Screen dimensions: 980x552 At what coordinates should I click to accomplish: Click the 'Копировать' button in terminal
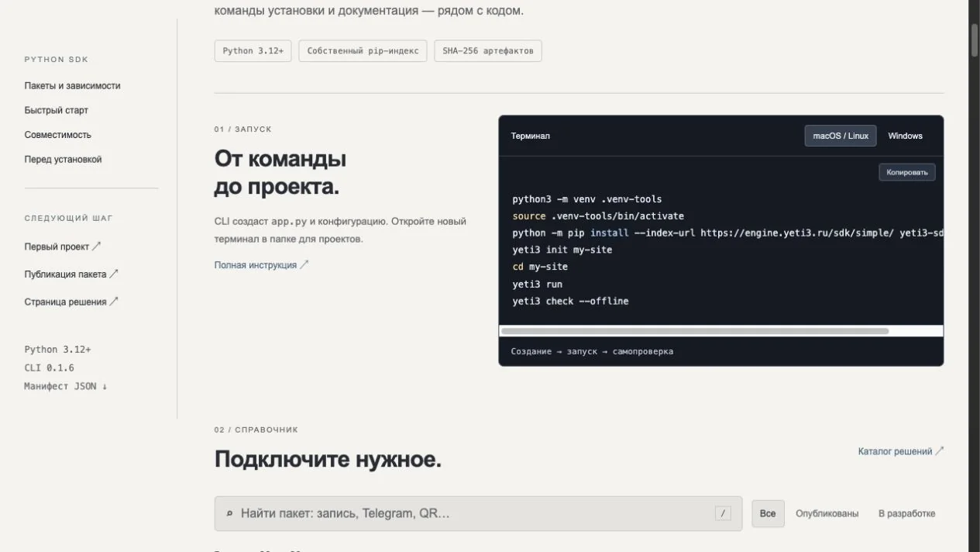tap(907, 172)
